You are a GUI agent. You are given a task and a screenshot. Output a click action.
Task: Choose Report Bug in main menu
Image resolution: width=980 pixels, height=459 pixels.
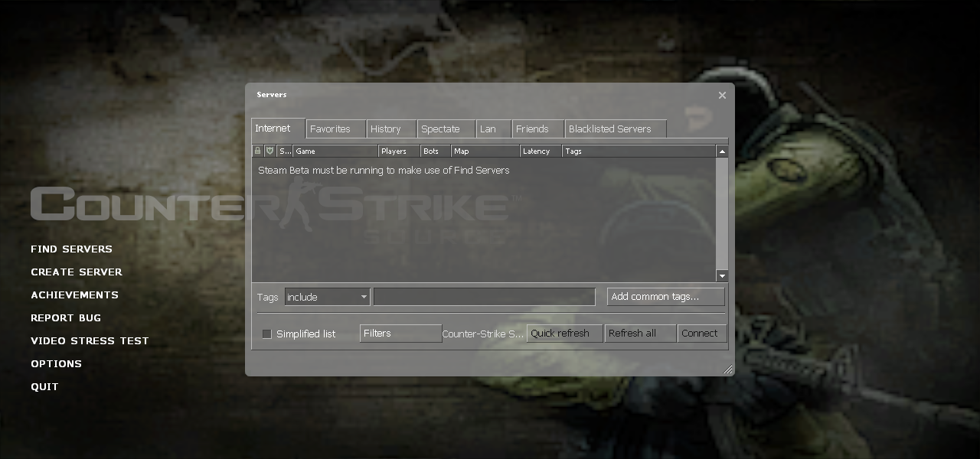[66, 318]
